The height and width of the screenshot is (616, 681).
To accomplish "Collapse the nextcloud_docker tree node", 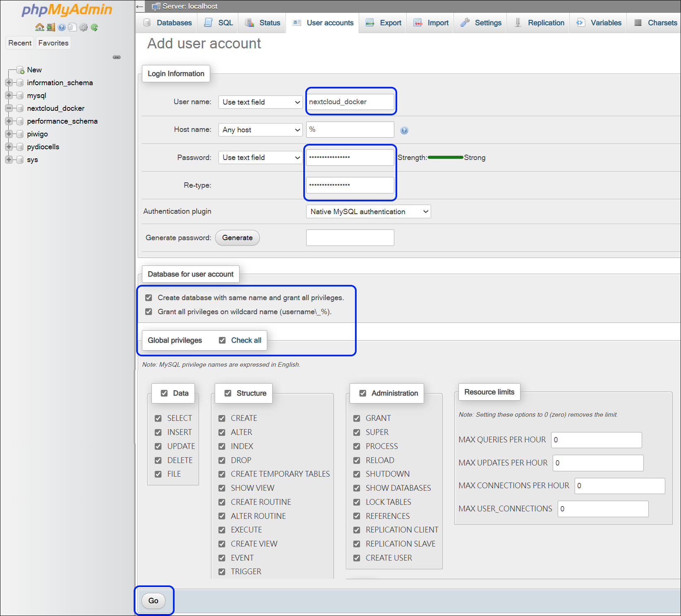I will pyautogui.click(x=9, y=108).
